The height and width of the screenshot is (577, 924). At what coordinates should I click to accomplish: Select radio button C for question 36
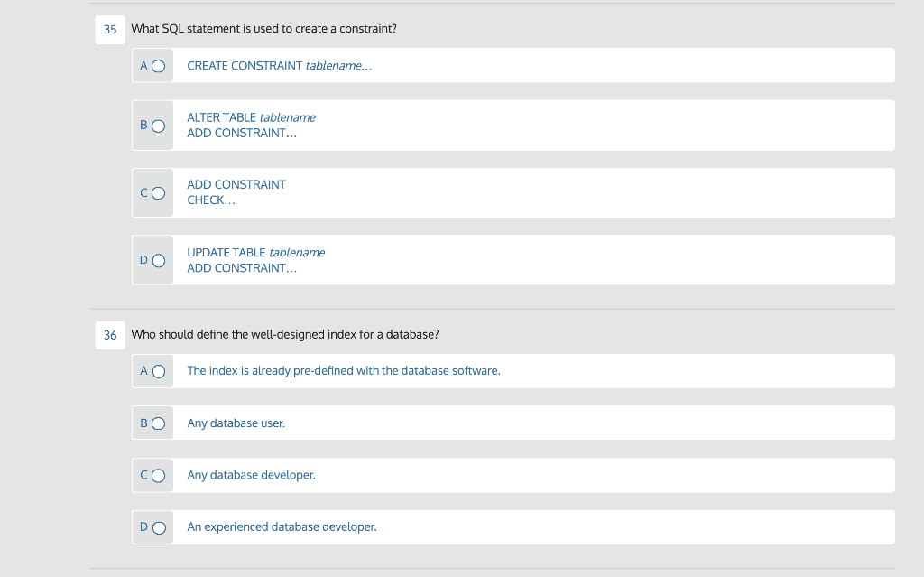click(157, 474)
